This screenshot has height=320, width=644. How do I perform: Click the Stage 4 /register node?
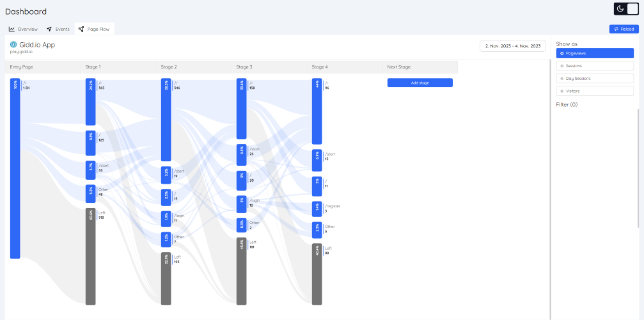click(x=317, y=209)
